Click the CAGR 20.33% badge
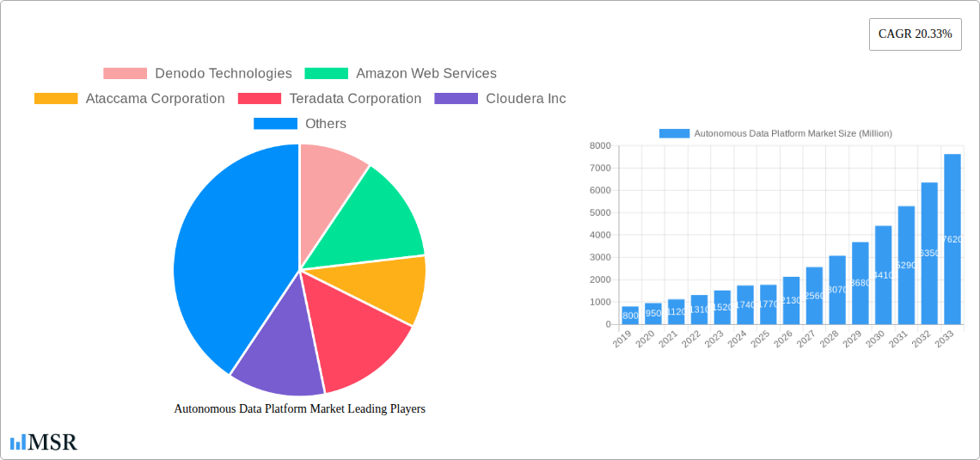 [915, 34]
